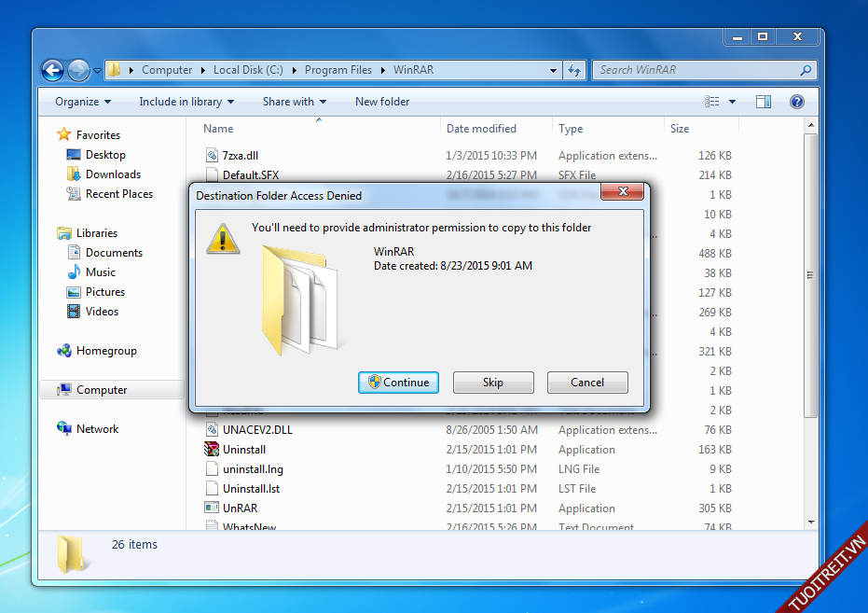Open the Share with menu
The image size is (868, 613).
tap(295, 102)
